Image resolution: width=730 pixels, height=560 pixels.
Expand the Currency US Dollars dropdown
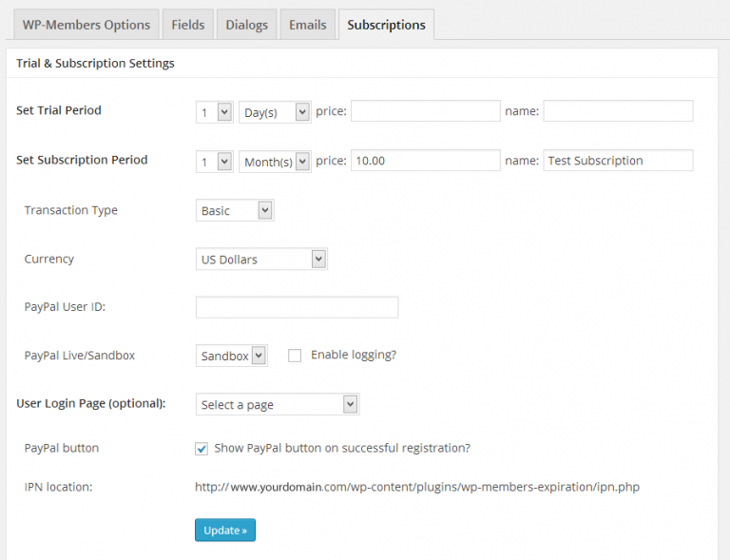pos(261,259)
